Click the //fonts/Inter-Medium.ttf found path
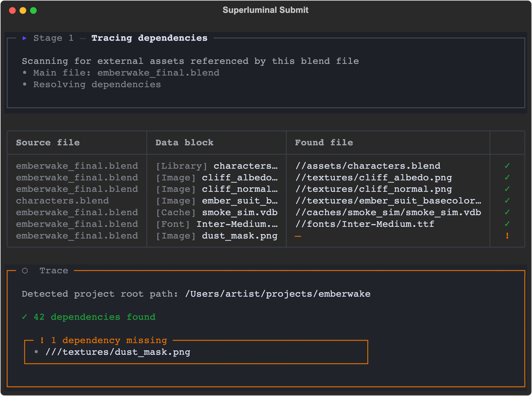The image size is (532, 396). pos(365,224)
